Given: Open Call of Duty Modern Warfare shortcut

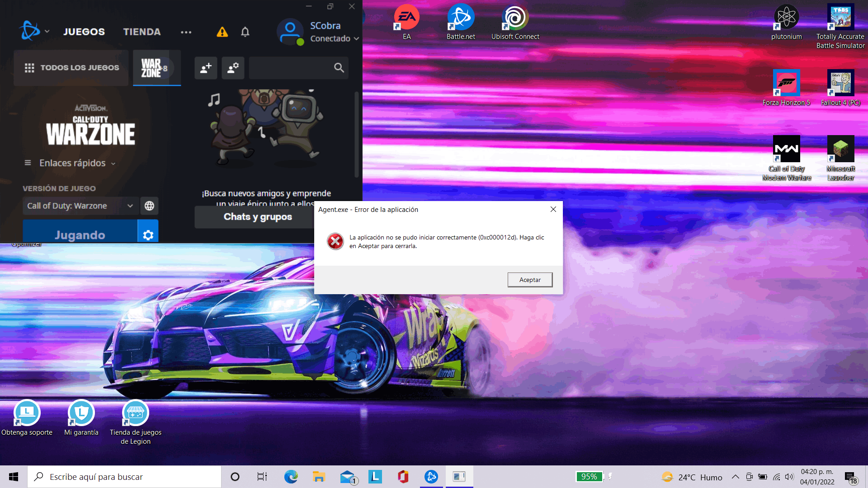Looking at the screenshot, I should coord(786,158).
